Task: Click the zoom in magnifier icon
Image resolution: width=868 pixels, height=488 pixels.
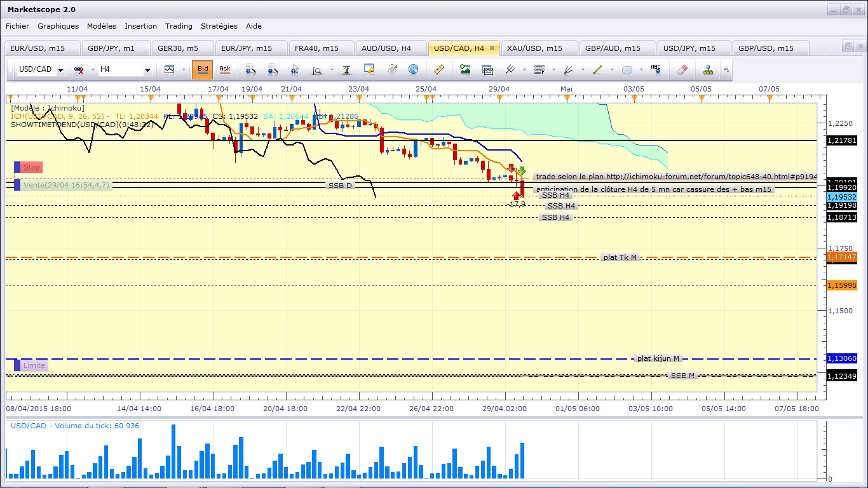Action: tap(250, 69)
